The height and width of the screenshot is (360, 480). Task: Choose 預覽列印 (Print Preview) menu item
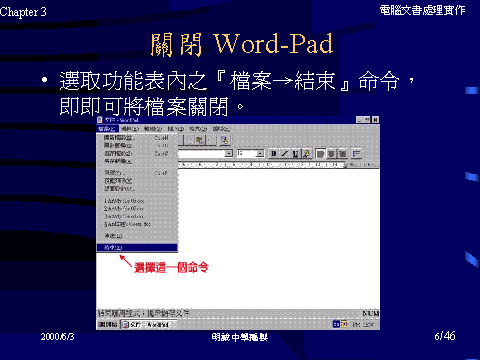[137, 181]
